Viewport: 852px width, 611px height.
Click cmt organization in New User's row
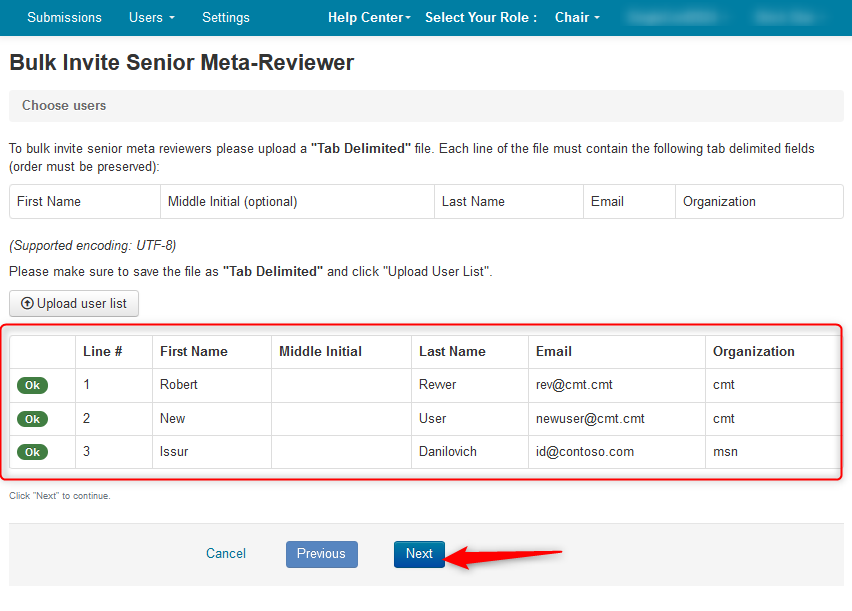coord(724,419)
